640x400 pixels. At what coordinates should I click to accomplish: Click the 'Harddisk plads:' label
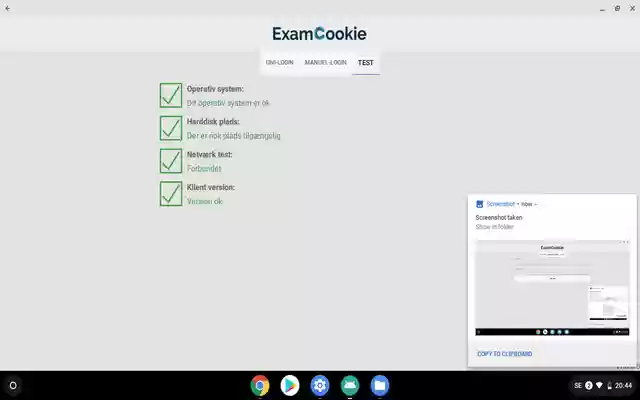(213, 122)
